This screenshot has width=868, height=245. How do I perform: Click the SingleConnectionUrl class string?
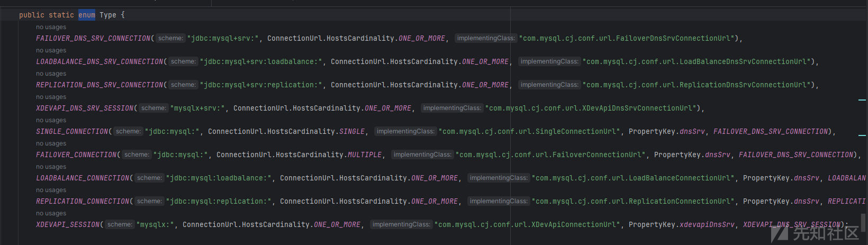click(529, 131)
